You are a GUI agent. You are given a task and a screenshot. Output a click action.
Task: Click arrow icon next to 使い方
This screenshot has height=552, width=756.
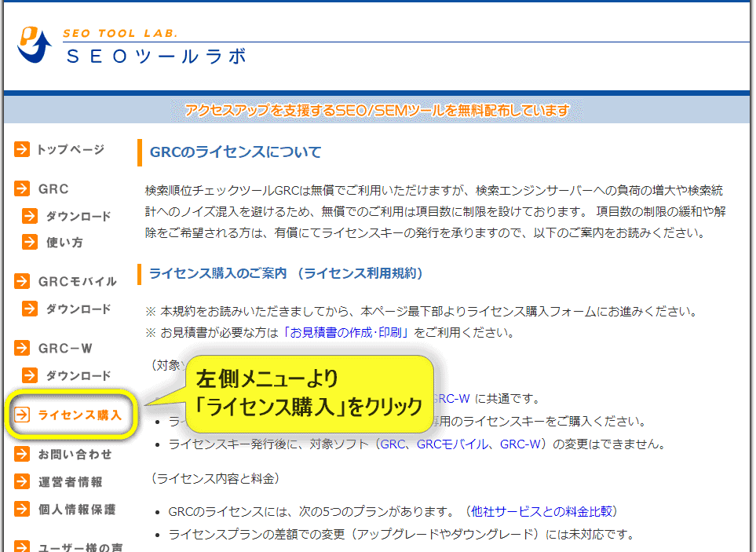(x=29, y=242)
